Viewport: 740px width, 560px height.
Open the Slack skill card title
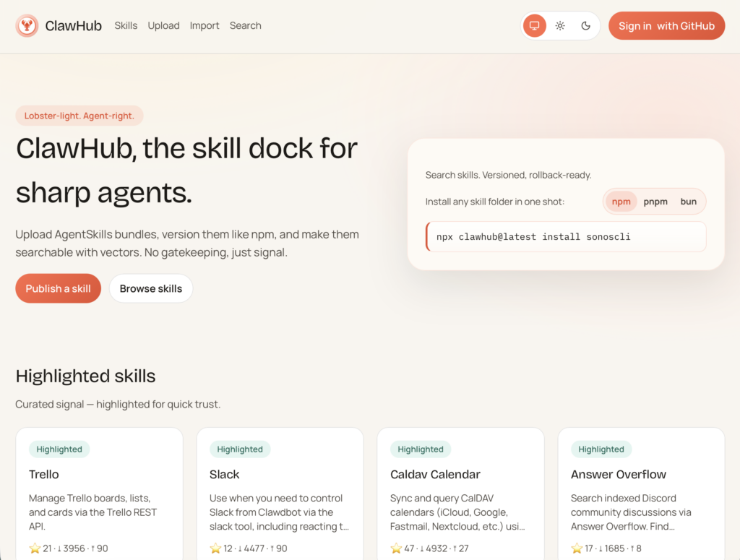pyautogui.click(x=224, y=474)
